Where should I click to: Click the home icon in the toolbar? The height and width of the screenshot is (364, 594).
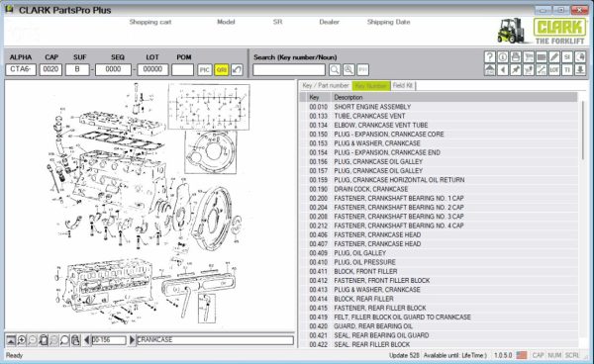point(489,69)
